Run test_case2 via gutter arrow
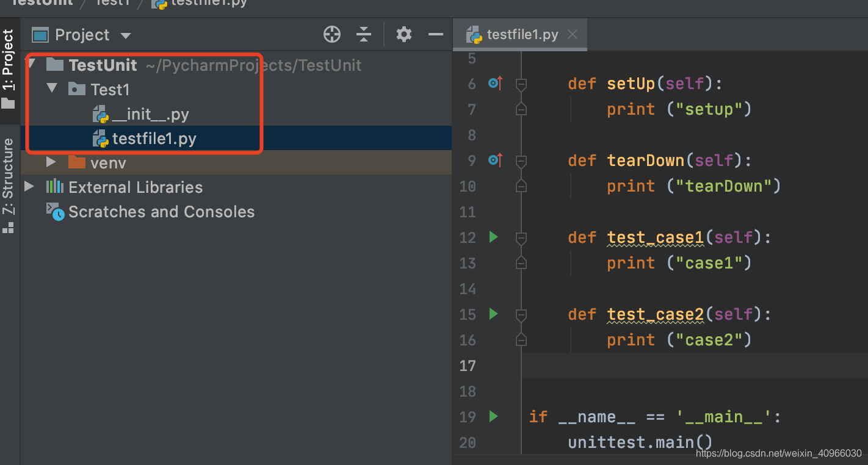The width and height of the screenshot is (868, 465). (x=494, y=314)
